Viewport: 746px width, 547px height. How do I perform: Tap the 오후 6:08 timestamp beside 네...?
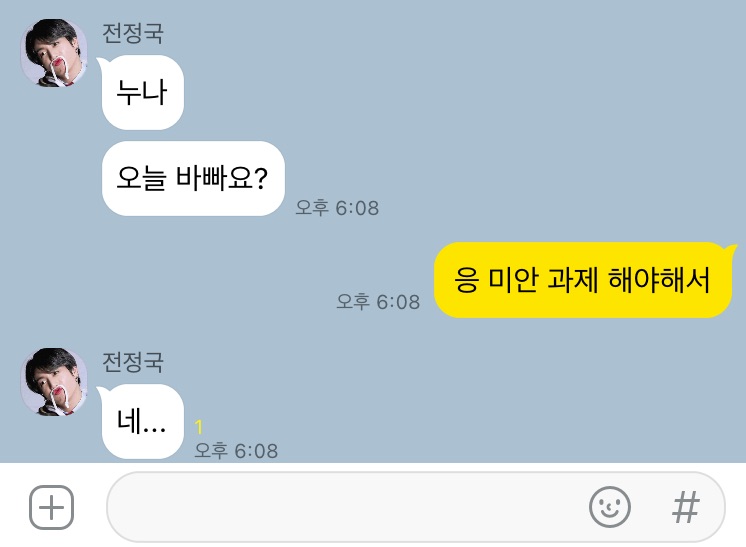click(x=236, y=450)
